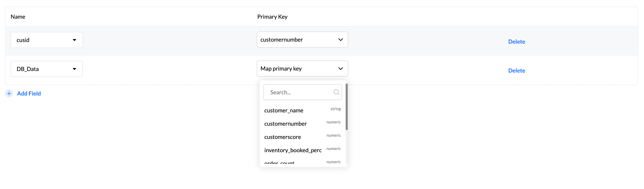
Task: Click the Add Field link
Action: click(x=29, y=93)
